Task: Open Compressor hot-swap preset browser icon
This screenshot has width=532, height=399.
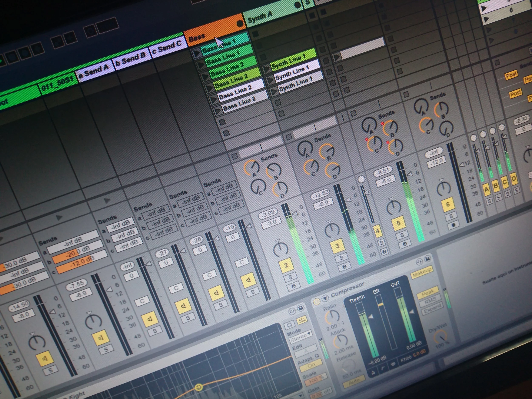Action: 419,262
